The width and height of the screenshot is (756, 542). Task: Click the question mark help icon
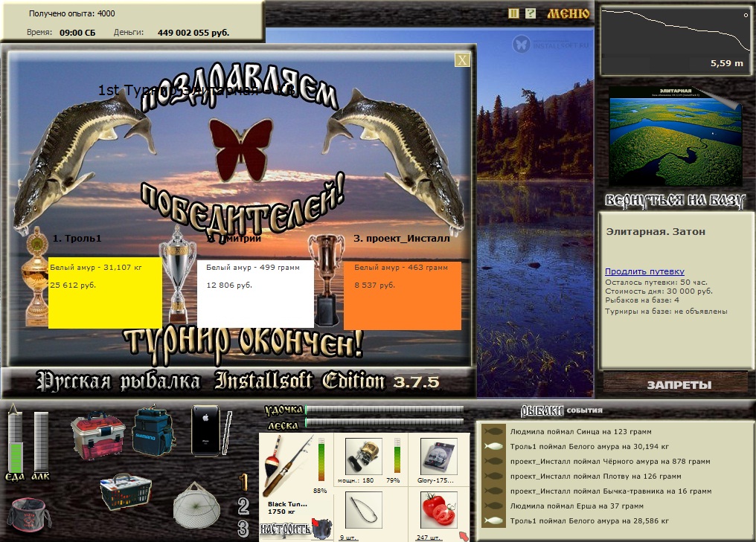click(531, 13)
